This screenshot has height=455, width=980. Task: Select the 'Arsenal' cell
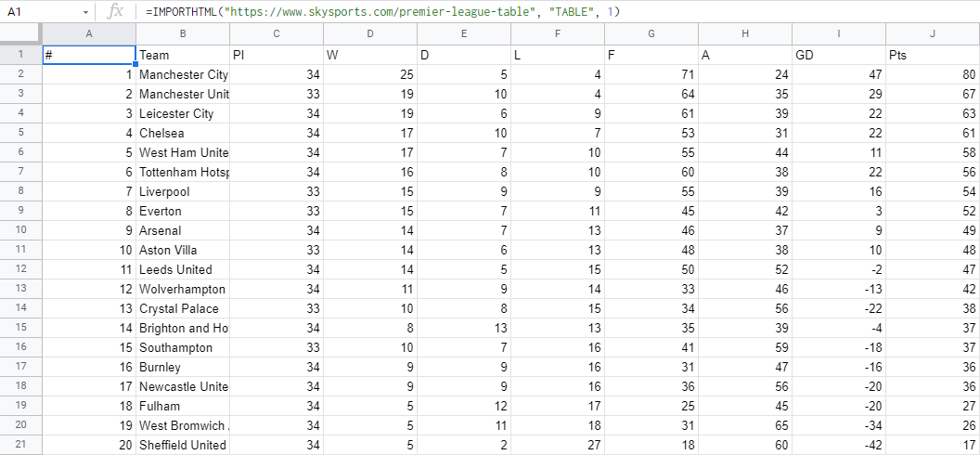pyautogui.click(x=183, y=230)
